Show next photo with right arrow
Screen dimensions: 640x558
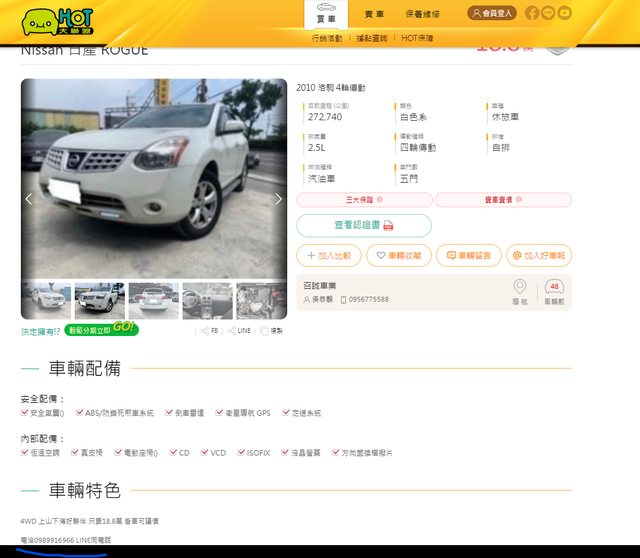pos(278,199)
